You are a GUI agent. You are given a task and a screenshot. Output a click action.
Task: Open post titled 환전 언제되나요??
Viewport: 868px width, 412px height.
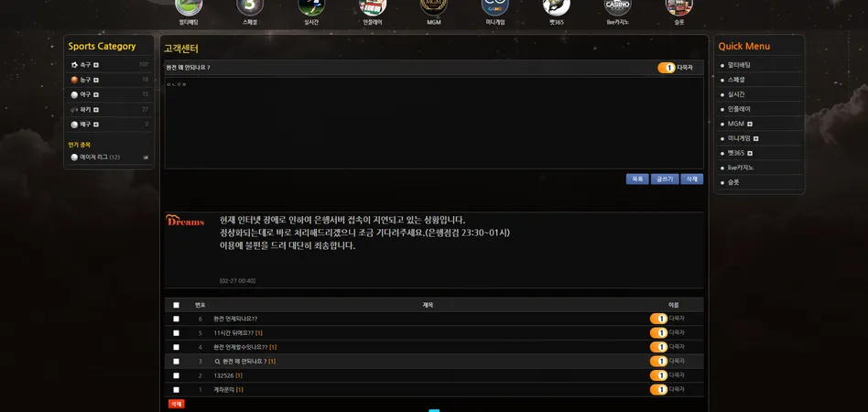(x=235, y=319)
